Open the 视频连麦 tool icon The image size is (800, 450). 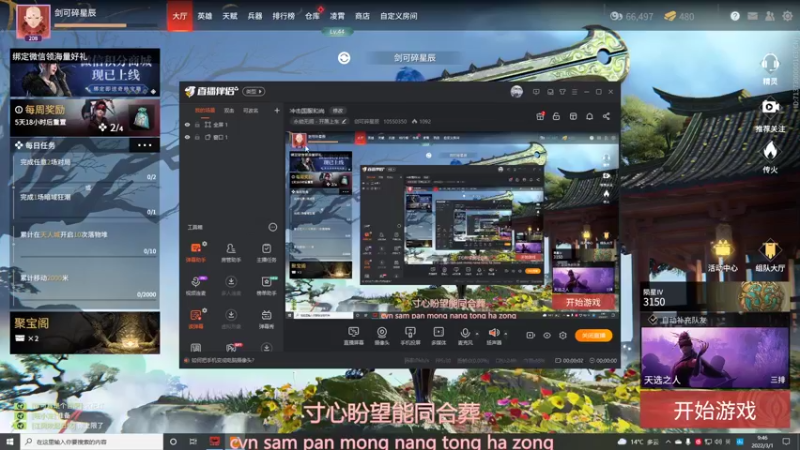196,286
